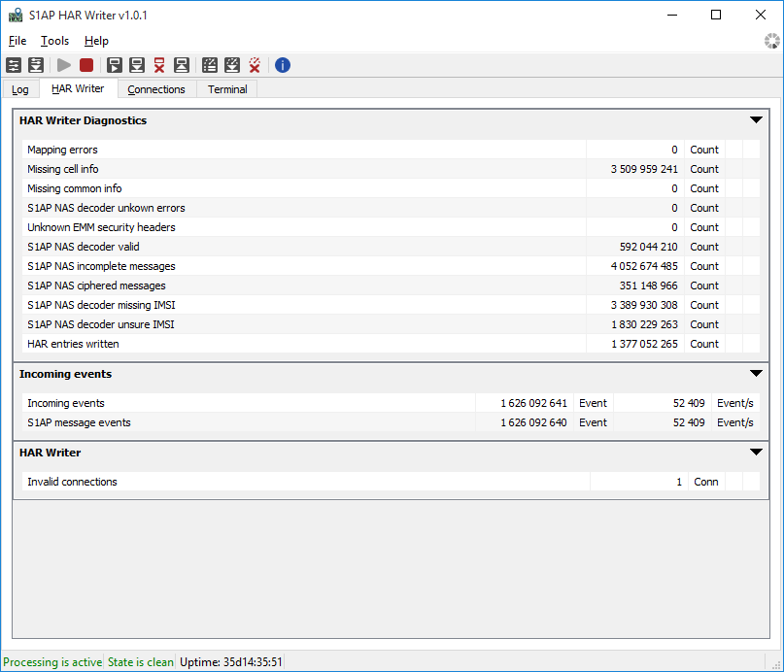Click the value 3 389 930 308

(x=644, y=305)
